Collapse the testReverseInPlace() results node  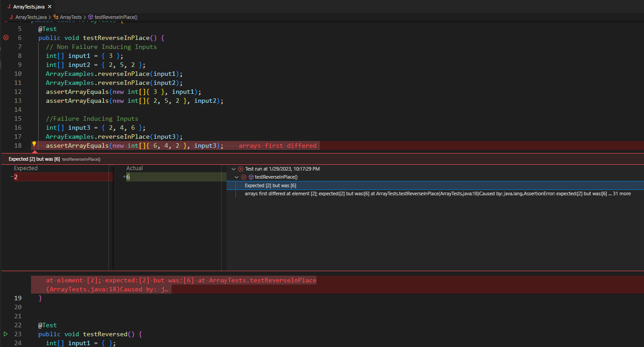[x=236, y=177]
